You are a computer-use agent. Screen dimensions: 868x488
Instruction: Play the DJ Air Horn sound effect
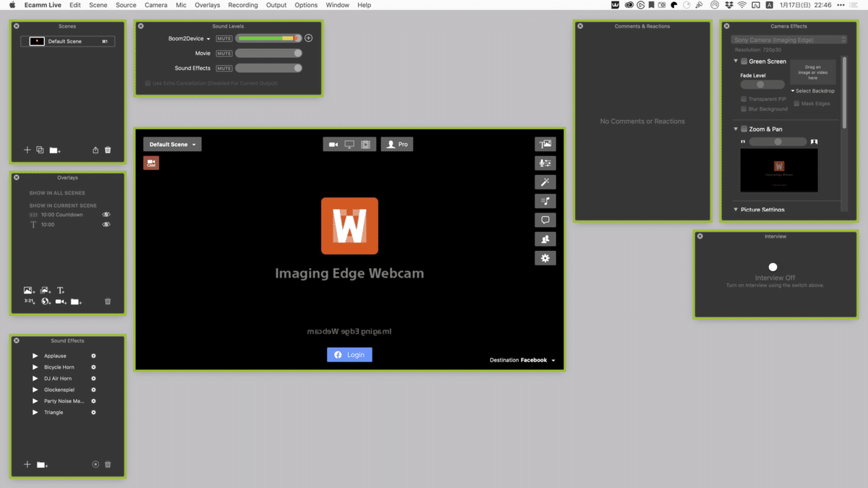coord(35,378)
